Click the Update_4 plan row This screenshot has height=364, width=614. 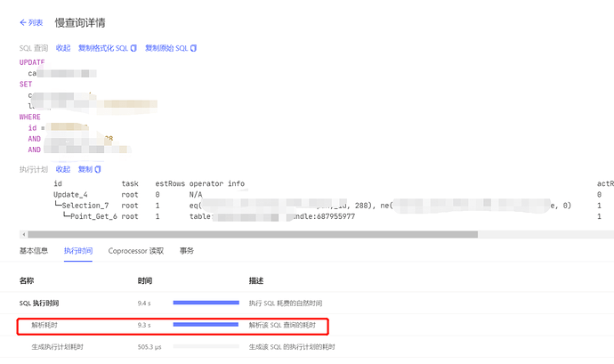tap(70, 194)
